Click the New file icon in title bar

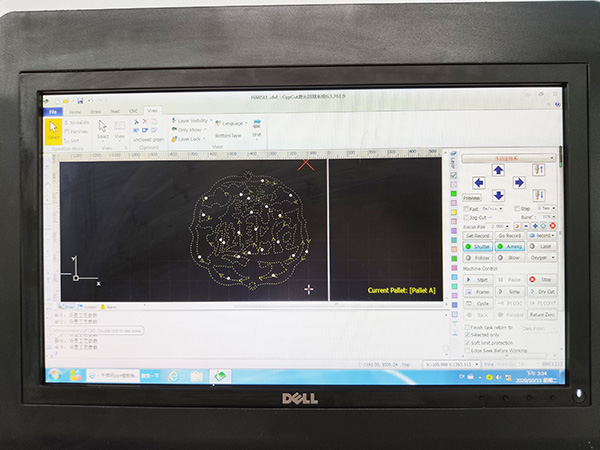(x=57, y=101)
